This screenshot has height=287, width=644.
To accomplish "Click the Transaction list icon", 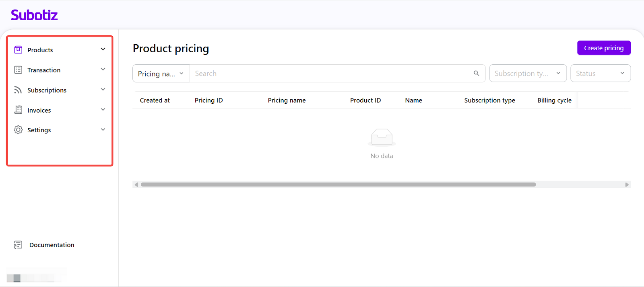I will 18,70.
